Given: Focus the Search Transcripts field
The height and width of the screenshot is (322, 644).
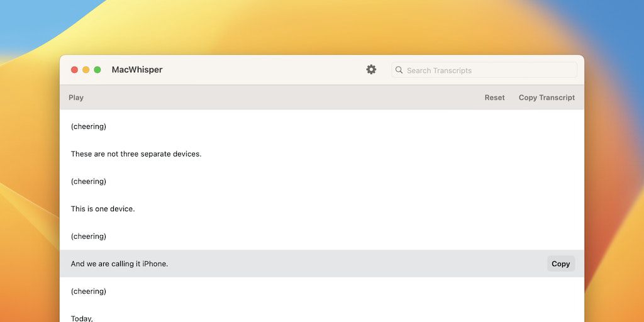Looking at the screenshot, I should pos(484,70).
